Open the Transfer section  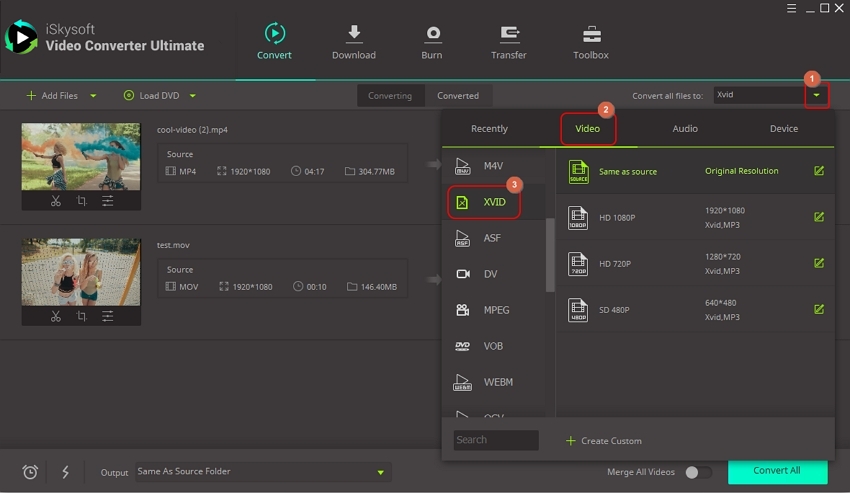pyautogui.click(x=508, y=35)
